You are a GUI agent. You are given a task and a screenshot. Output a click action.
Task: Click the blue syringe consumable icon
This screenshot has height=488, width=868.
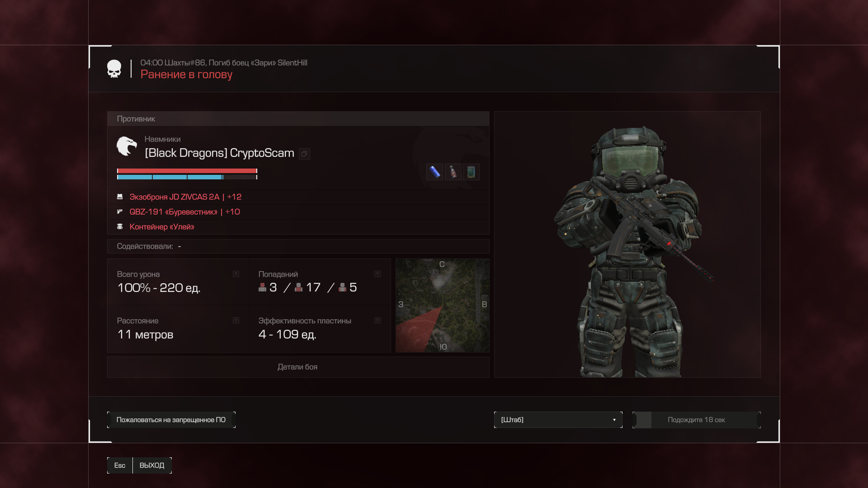[x=434, y=172]
